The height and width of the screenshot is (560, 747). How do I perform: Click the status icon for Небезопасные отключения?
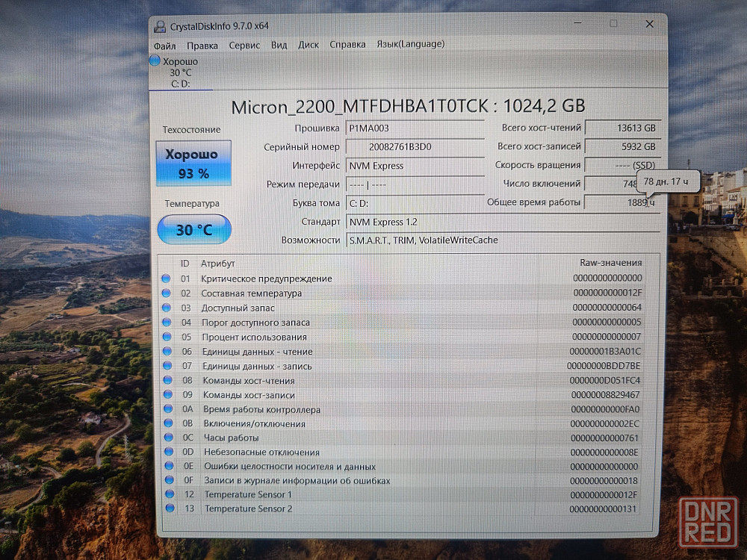168,452
